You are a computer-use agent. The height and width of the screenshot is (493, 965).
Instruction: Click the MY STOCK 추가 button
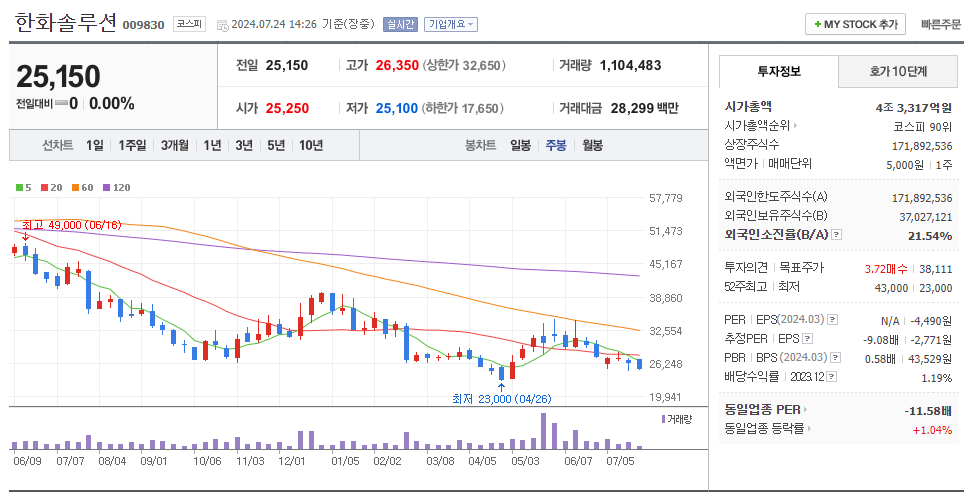pyautogui.click(x=855, y=25)
